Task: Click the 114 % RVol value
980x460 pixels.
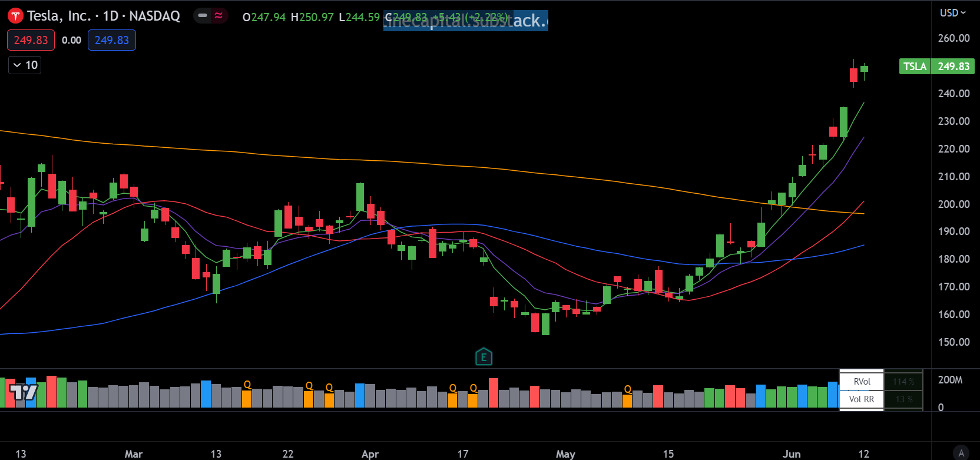Action: (903, 381)
